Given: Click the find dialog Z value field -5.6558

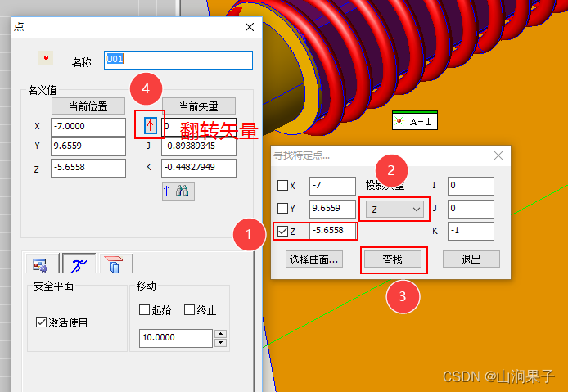Looking at the screenshot, I should (332, 231).
